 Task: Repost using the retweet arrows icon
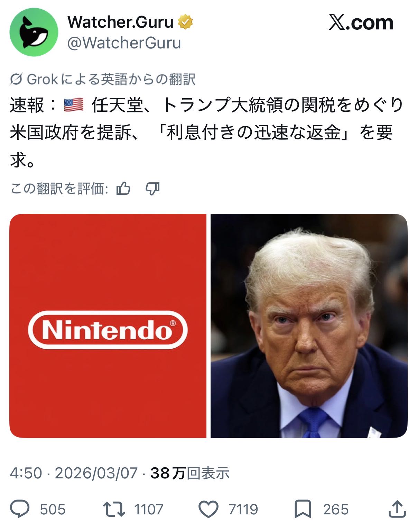[x=114, y=509]
